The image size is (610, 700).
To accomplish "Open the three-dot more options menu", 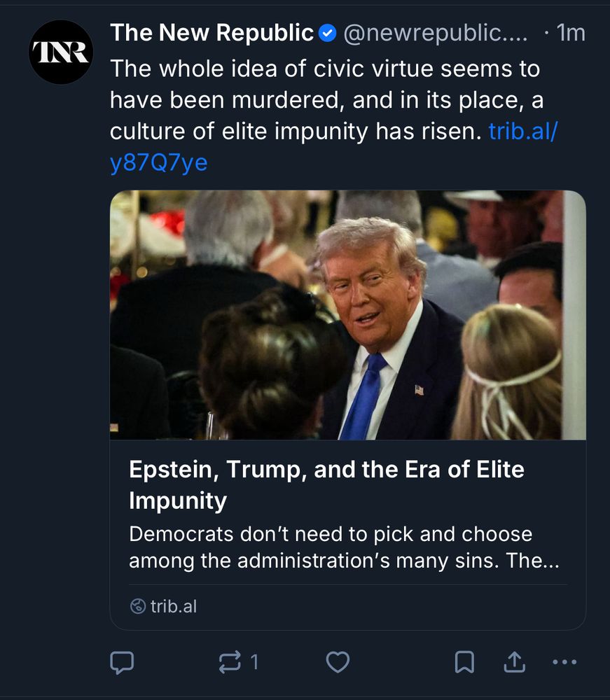I will click(x=564, y=661).
